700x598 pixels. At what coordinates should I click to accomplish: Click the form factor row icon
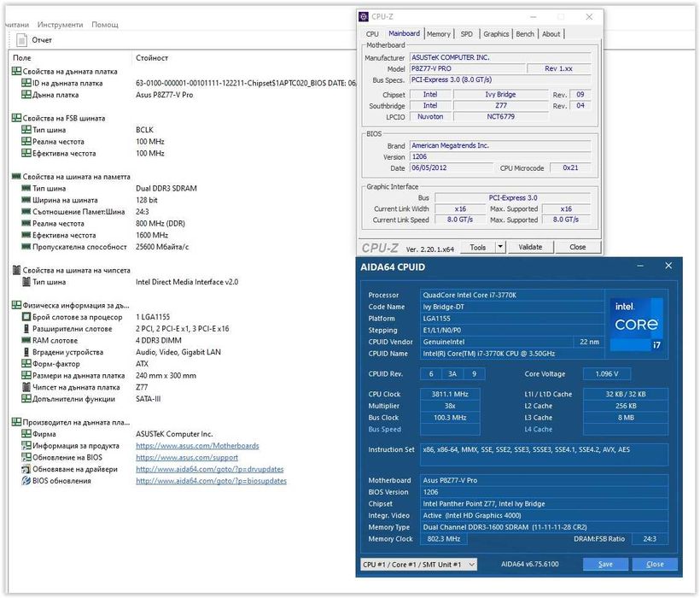[26, 364]
